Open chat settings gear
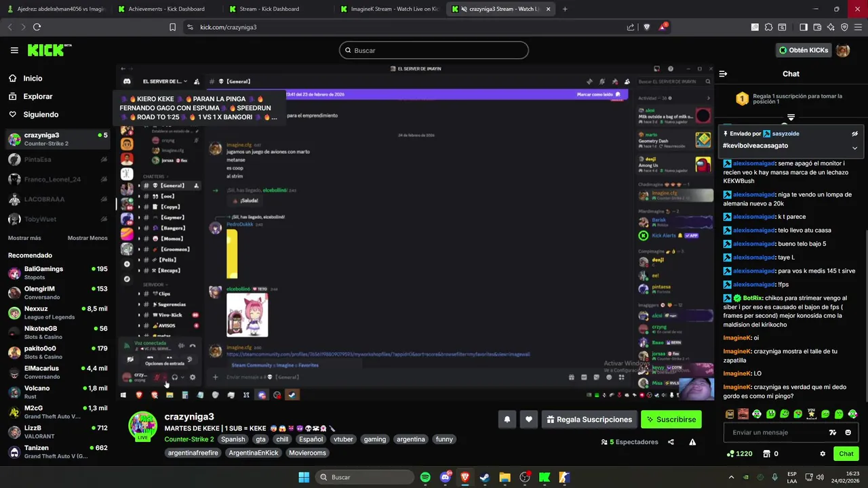The image size is (868, 488). click(823, 453)
